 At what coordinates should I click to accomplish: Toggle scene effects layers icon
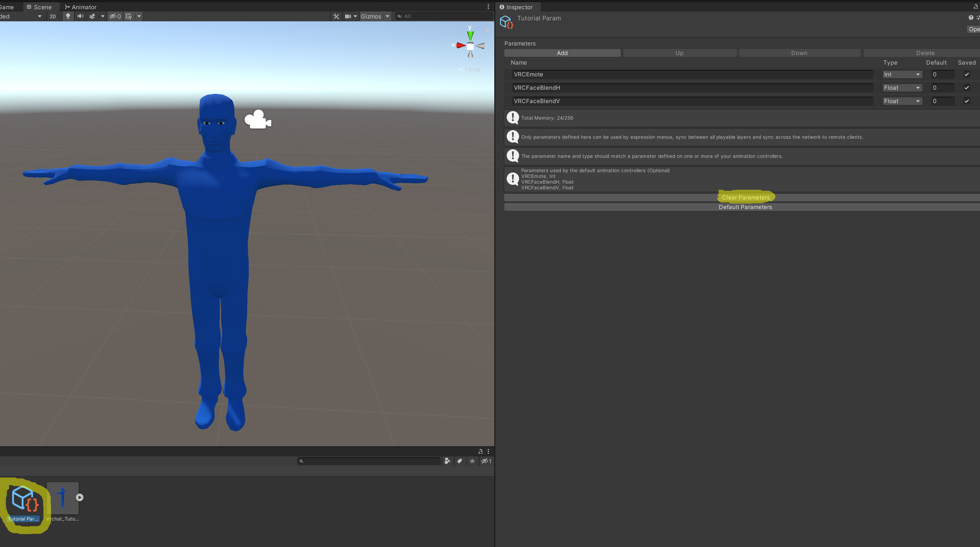point(92,16)
